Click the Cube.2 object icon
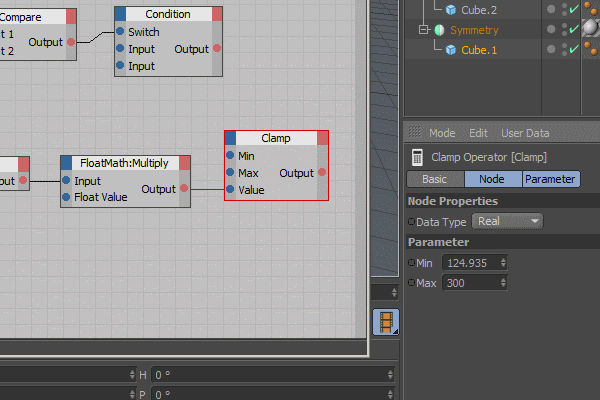Image resolution: width=600 pixels, height=400 pixels. click(x=451, y=10)
